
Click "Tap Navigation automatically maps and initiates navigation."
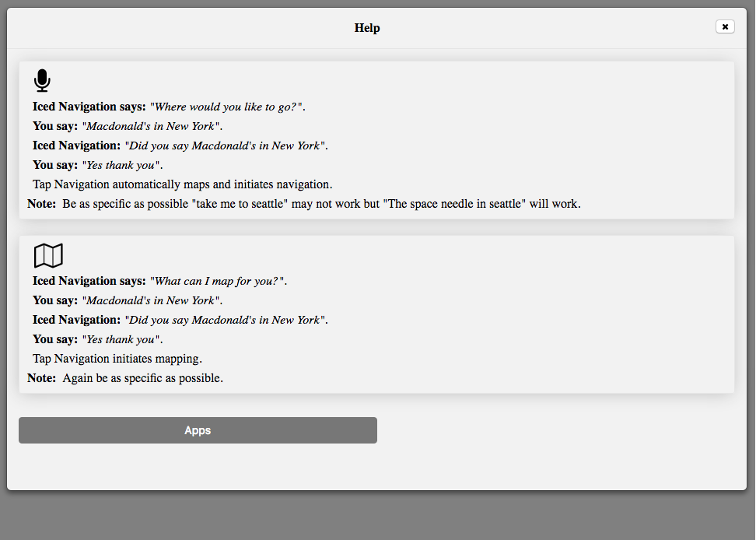tap(182, 184)
